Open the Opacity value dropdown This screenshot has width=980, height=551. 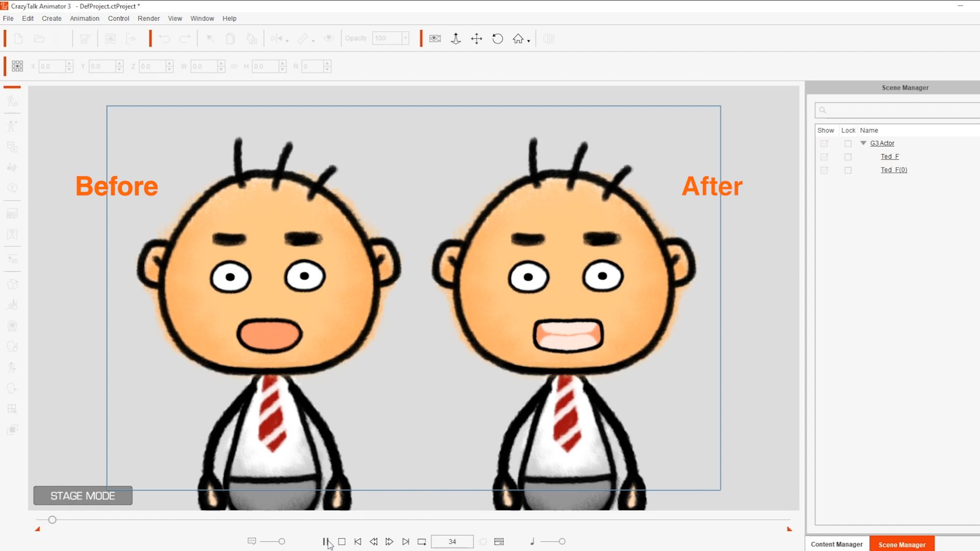tap(405, 38)
